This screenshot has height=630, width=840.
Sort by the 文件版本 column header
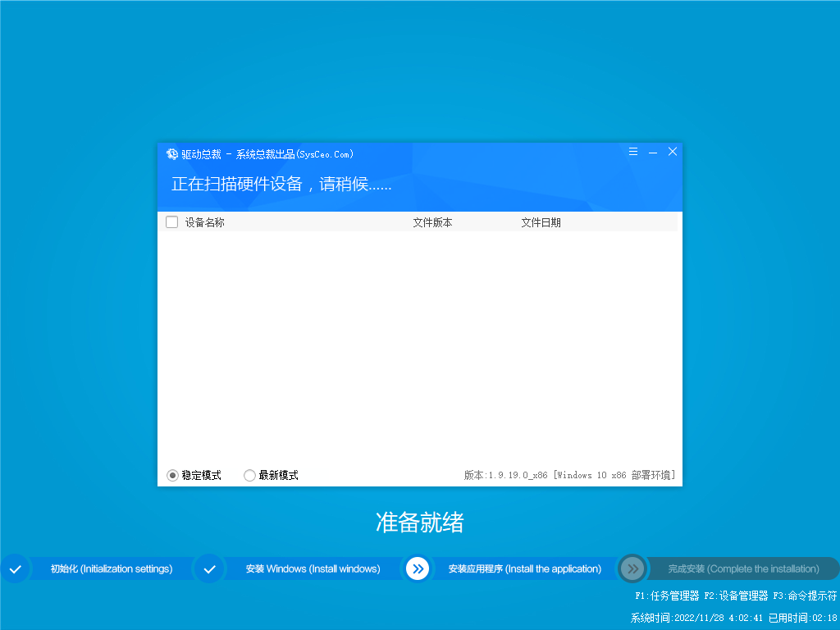tap(432, 222)
